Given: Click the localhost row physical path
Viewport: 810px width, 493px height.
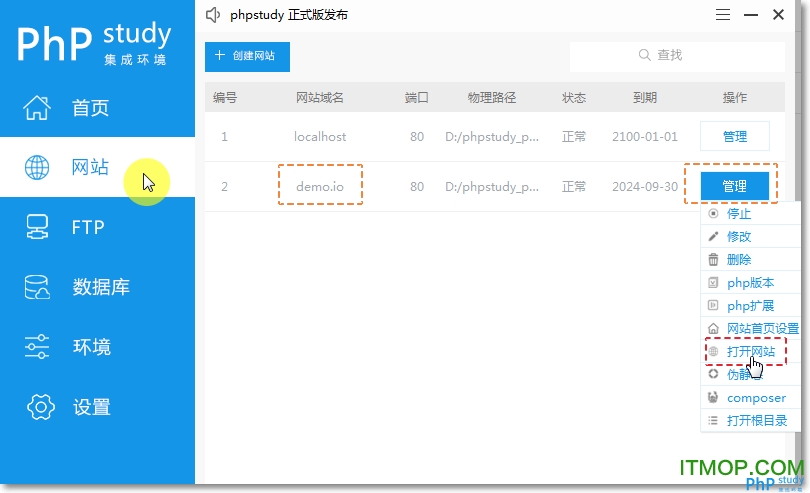Looking at the screenshot, I should 492,136.
